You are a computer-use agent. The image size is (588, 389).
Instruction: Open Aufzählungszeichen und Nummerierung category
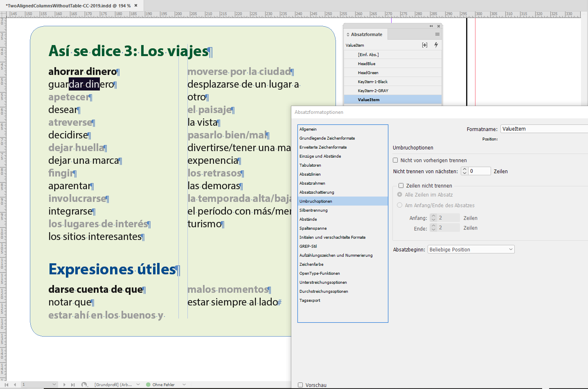[x=343, y=255]
